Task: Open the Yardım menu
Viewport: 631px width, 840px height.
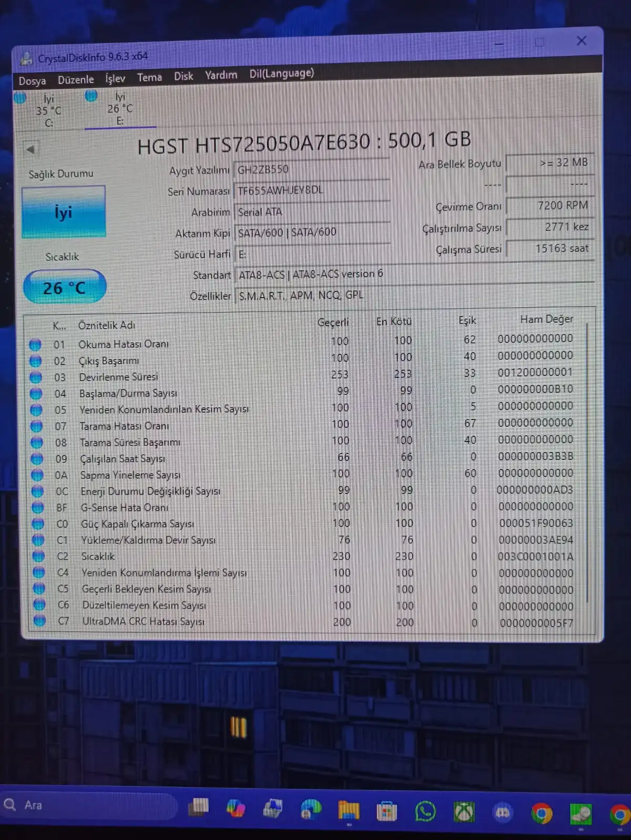Action: point(221,75)
